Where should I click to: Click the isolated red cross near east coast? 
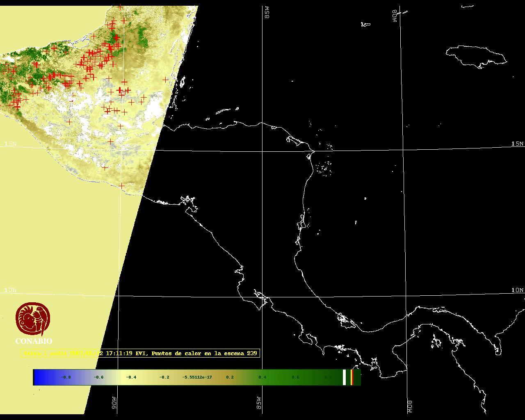point(165,80)
